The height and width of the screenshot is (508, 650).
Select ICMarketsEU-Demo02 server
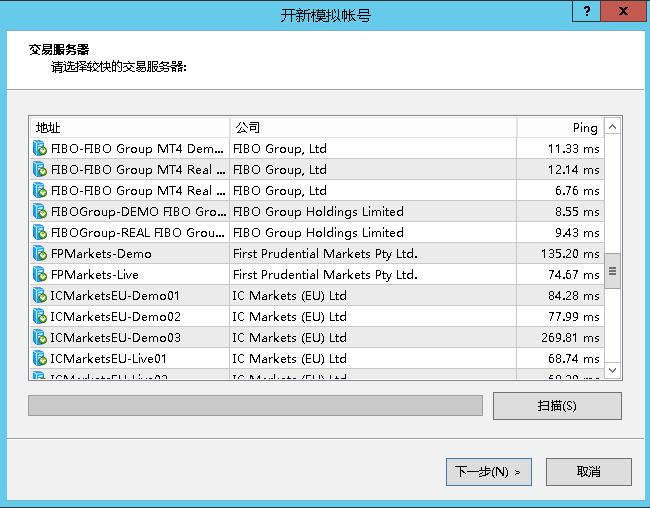pos(115,316)
